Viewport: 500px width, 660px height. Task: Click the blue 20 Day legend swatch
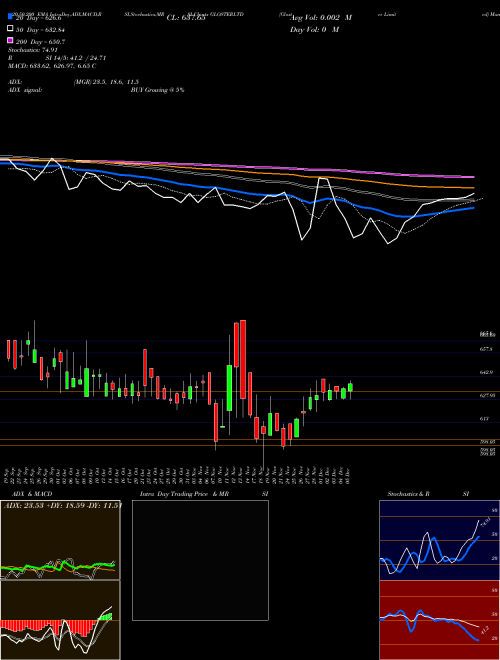11,17
